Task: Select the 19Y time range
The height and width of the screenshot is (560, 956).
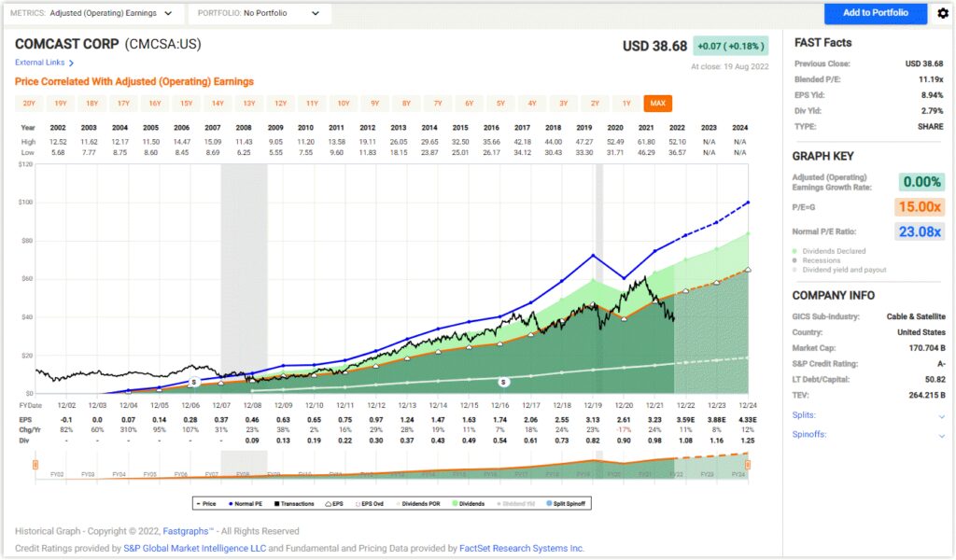Action: click(x=61, y=104)
